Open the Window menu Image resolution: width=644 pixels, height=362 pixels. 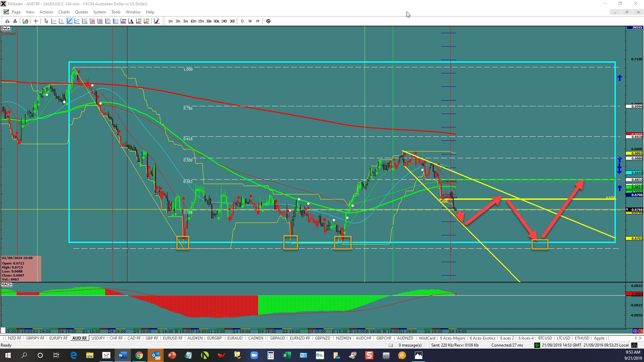133,12
